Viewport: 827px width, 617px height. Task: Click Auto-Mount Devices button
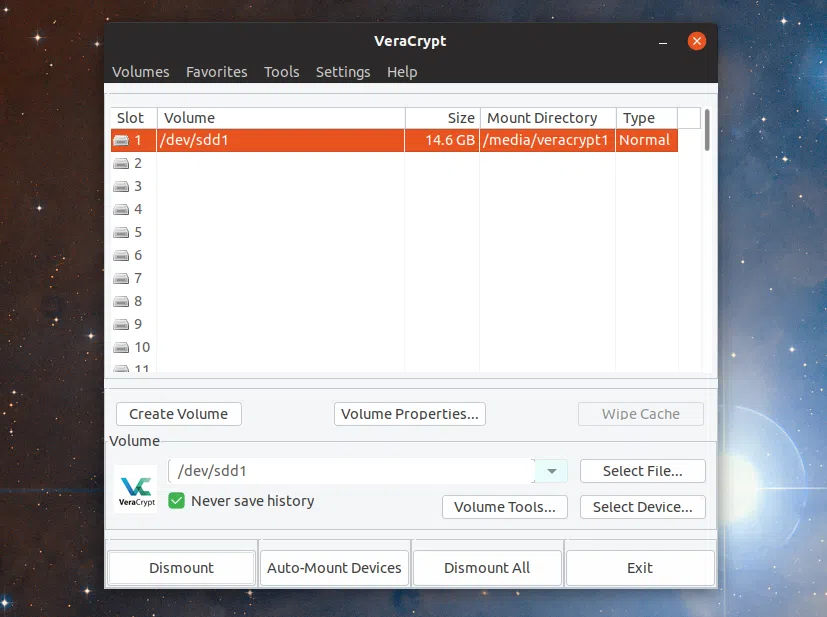point(334,568)
